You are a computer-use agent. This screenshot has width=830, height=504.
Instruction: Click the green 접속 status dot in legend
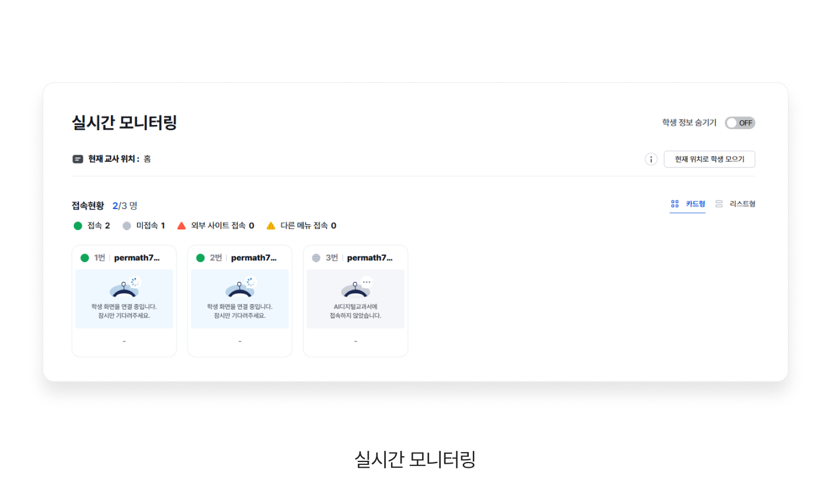[x=78, y=226]
